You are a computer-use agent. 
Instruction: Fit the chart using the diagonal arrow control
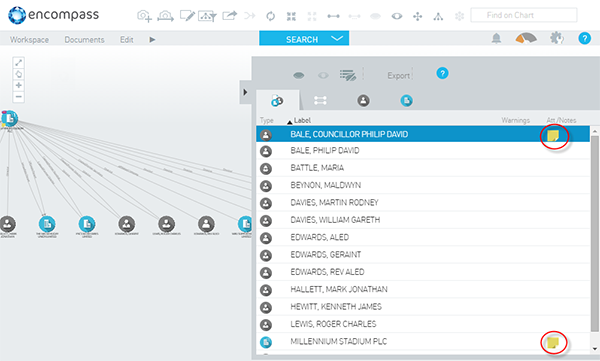point(18,62)
